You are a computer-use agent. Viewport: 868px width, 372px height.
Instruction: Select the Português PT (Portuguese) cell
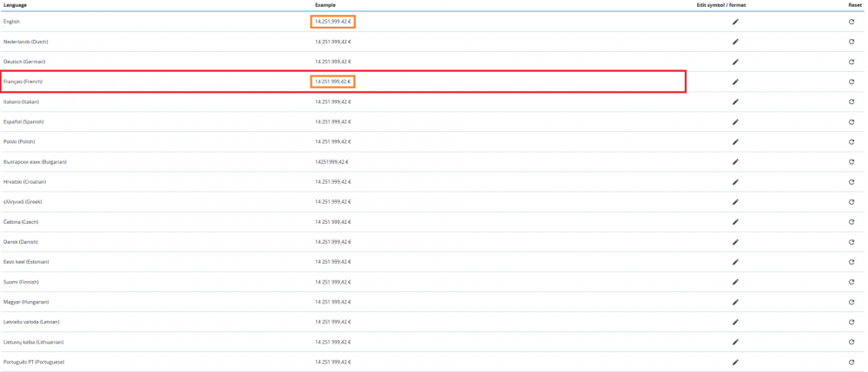33,362
